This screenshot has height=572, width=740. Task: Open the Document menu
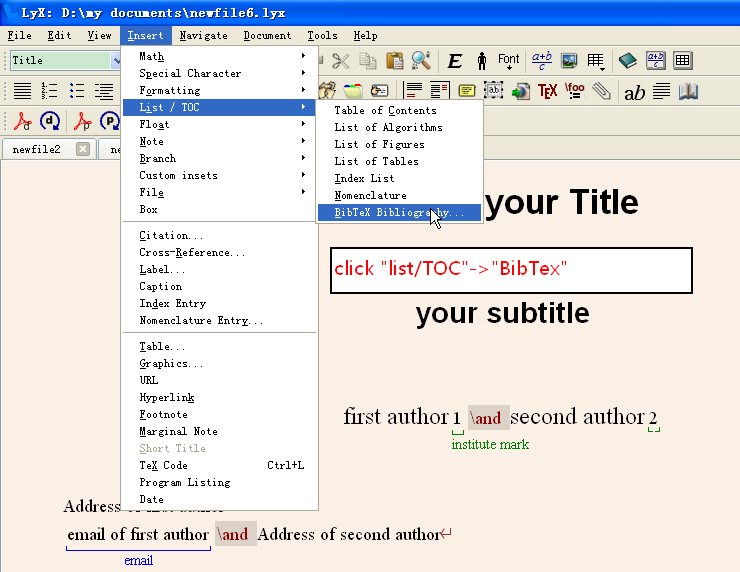[x=267, y=35]
